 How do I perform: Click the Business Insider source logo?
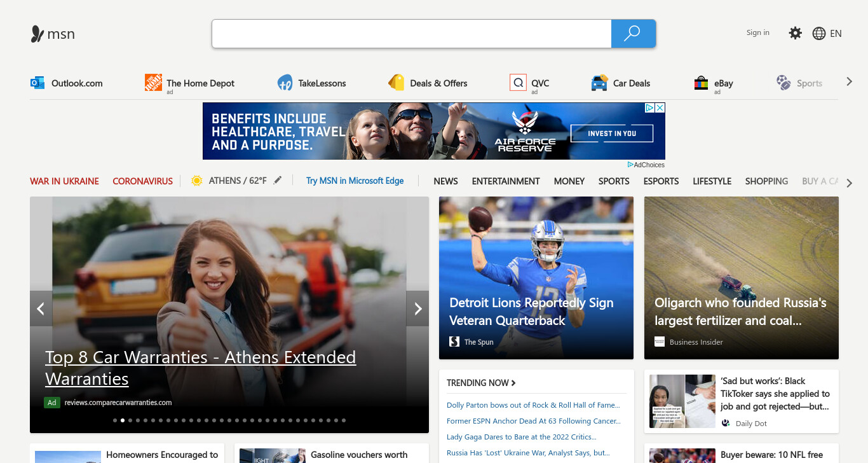[x=660, y=342]
